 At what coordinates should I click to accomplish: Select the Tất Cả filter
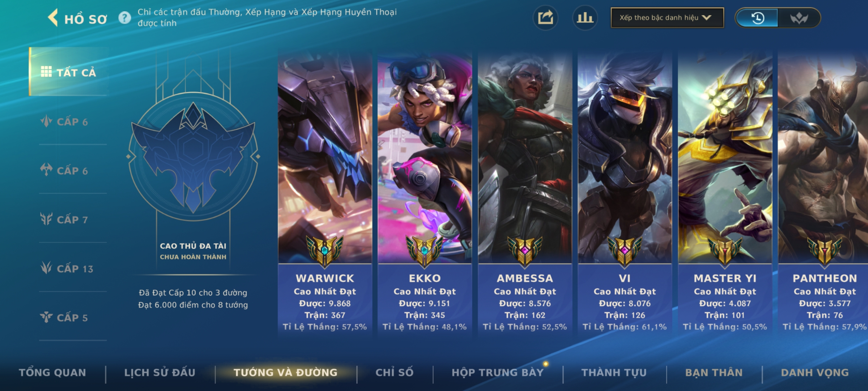[x=69, y=72]
